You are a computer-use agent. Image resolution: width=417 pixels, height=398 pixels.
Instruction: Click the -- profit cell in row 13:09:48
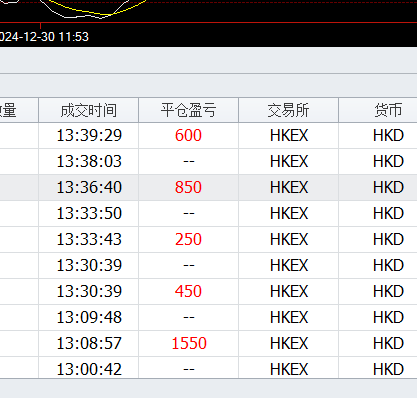189,318
